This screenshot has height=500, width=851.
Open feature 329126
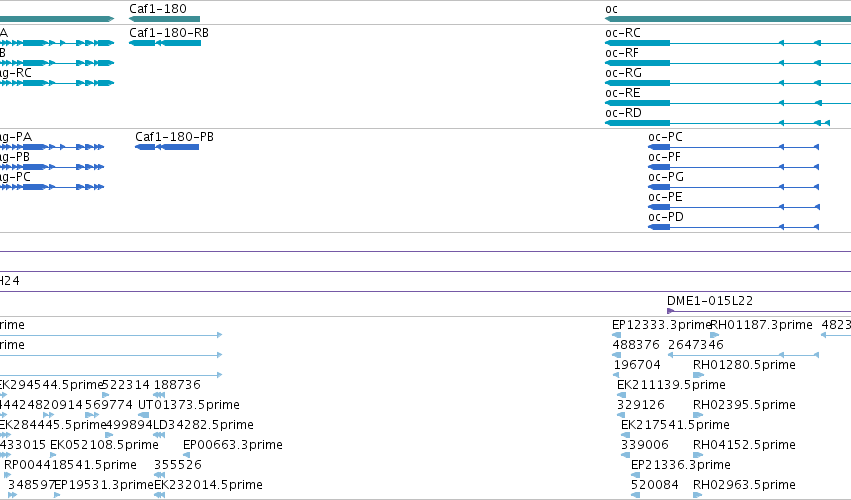point(640,405)
